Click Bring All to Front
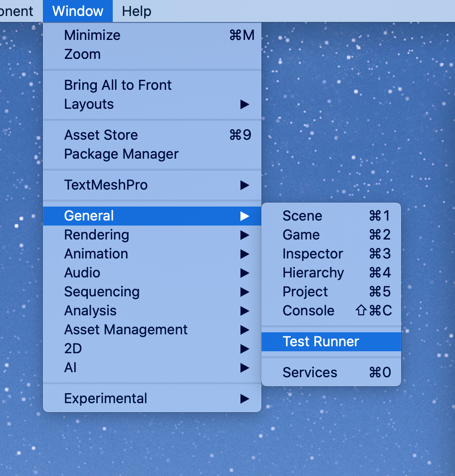 click(152, 85)
